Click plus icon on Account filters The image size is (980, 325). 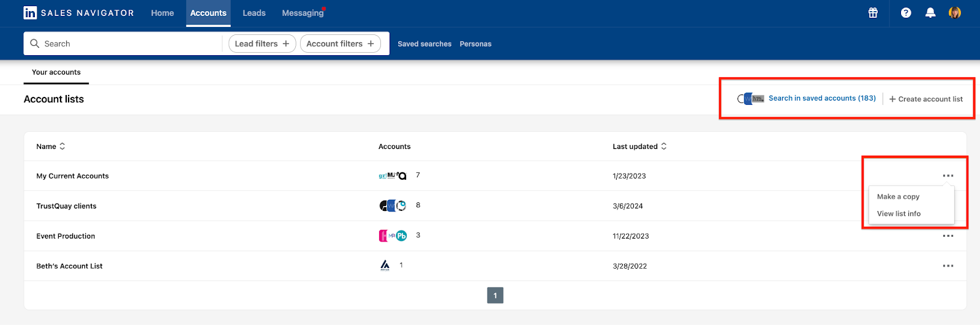371,44
